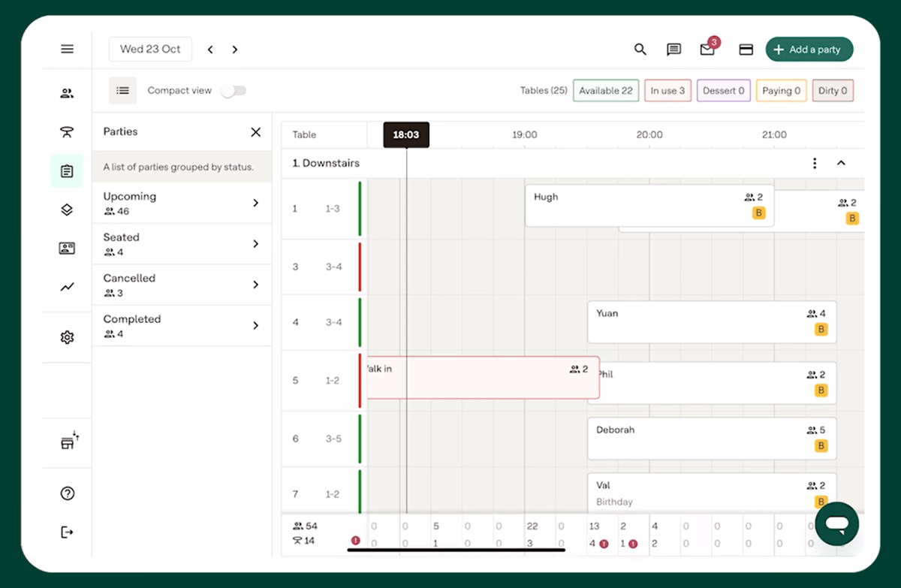This screenshot has width=901, height=588.
Task: Open the list view toggle beside Compact view
Action: (x=122, y=90)
